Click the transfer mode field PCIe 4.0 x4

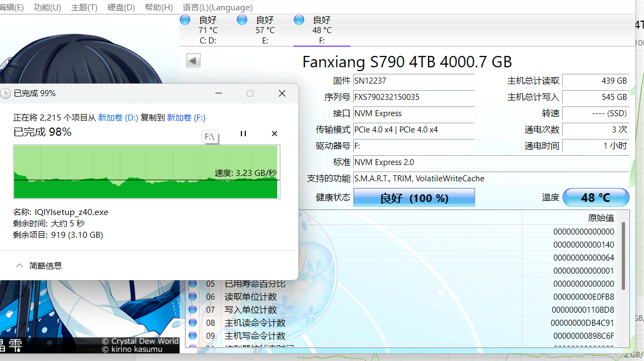pos(414,130)
